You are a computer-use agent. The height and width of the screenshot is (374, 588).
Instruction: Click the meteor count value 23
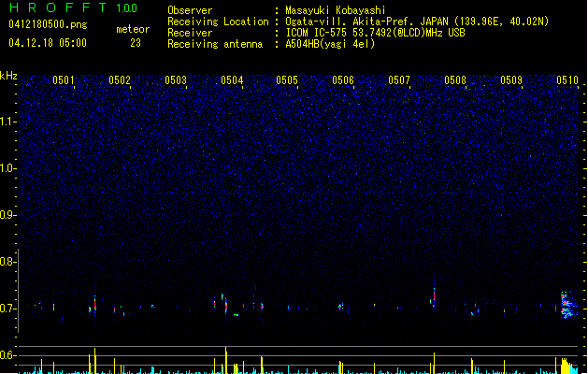pyautogui.click(x=136, y=43)
